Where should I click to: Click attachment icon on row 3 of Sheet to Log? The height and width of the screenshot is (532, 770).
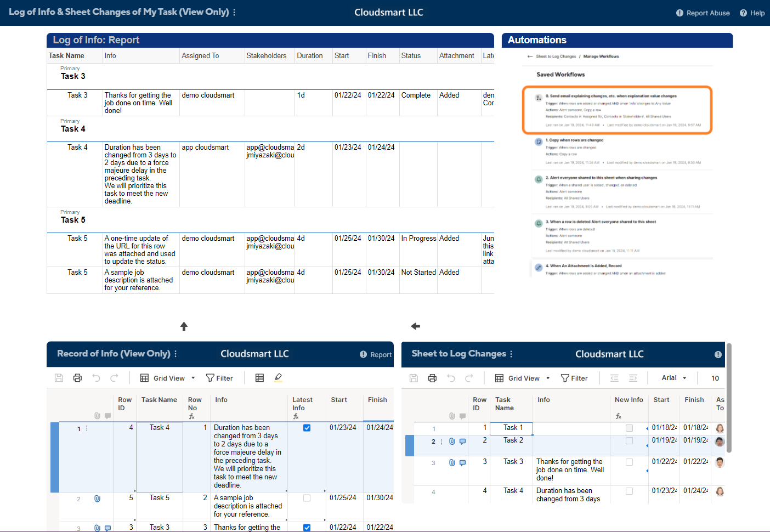[452, 462]
